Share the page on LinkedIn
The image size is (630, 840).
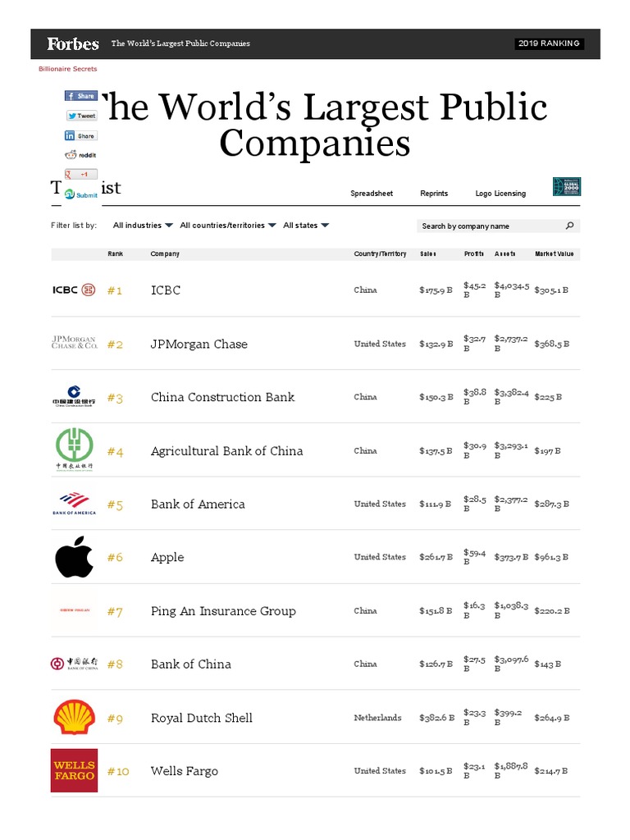tap(81, 135)
